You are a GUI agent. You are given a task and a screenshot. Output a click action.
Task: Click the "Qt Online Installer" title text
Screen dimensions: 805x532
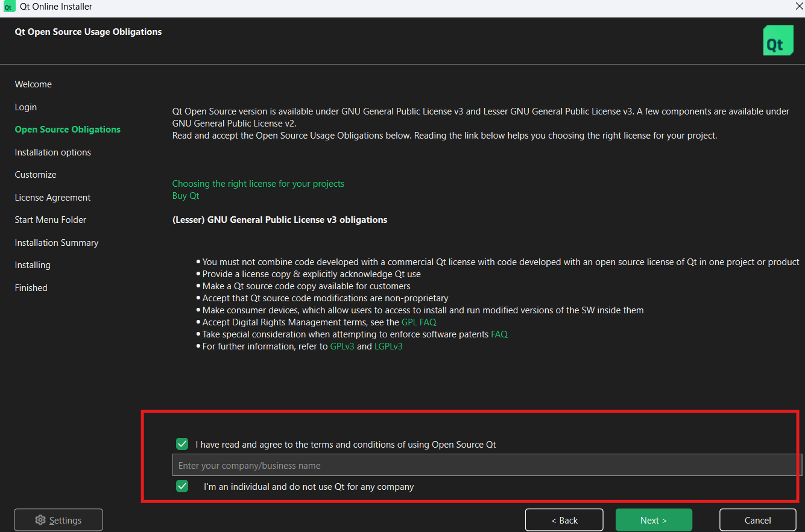point(57,7)
